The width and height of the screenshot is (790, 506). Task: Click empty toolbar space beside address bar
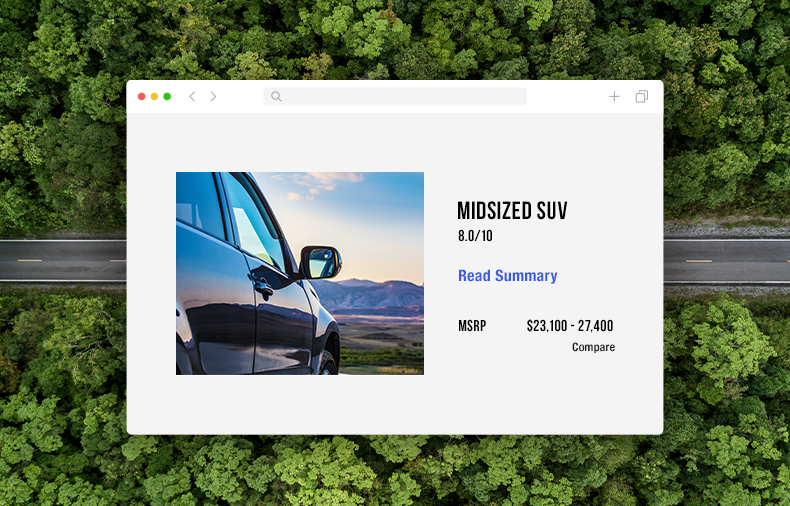pyautogui.click(x=567, y=96)
